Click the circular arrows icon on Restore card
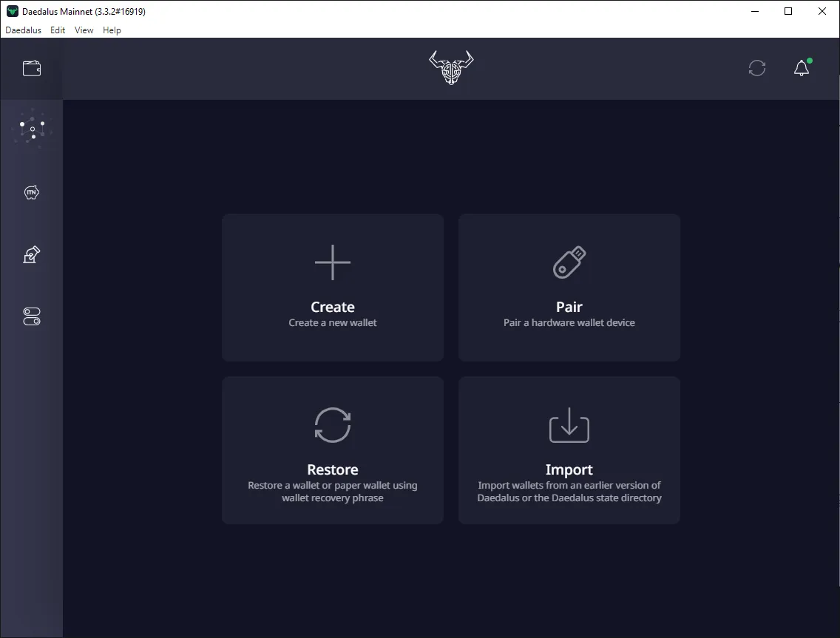 pyautogui.click(x=333, y=425)
